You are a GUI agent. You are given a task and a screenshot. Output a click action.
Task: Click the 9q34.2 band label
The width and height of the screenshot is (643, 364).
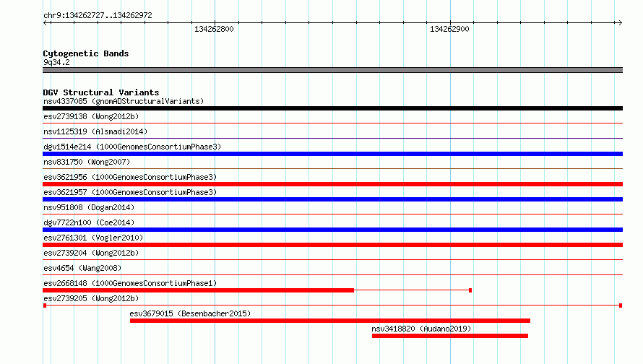[x=56, y=62]
